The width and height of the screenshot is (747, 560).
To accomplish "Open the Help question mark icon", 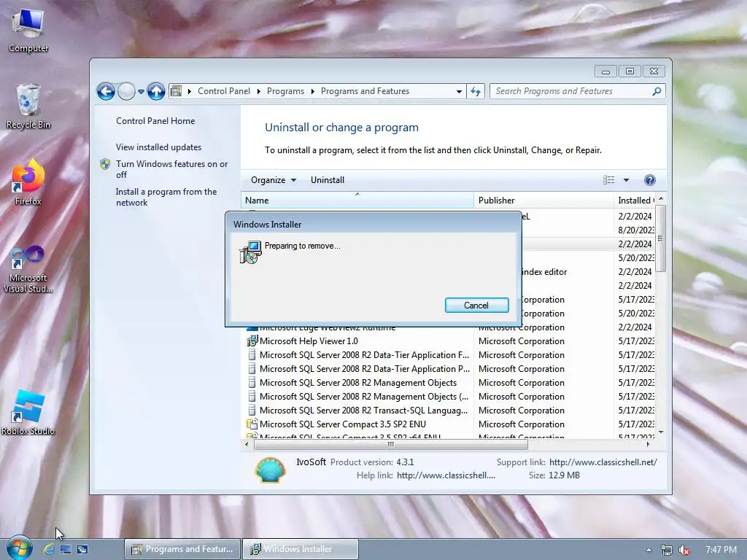I will 649,180.
